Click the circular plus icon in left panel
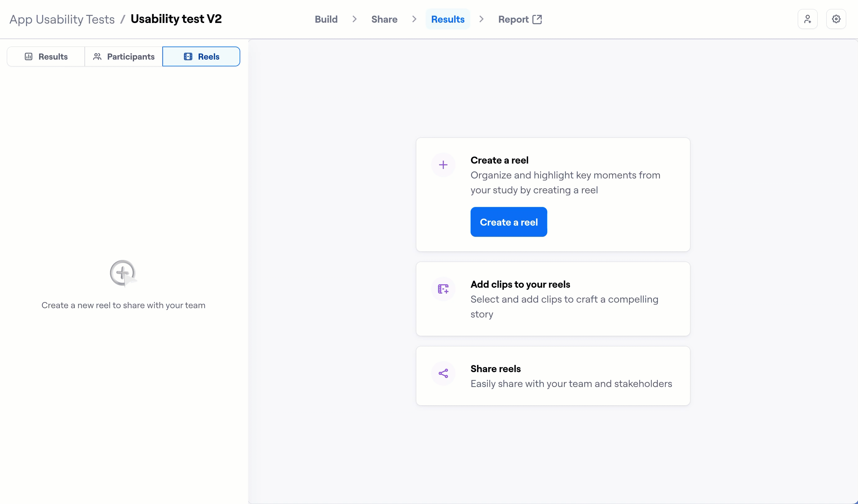The image size is (858, 504). click(123, 273)
